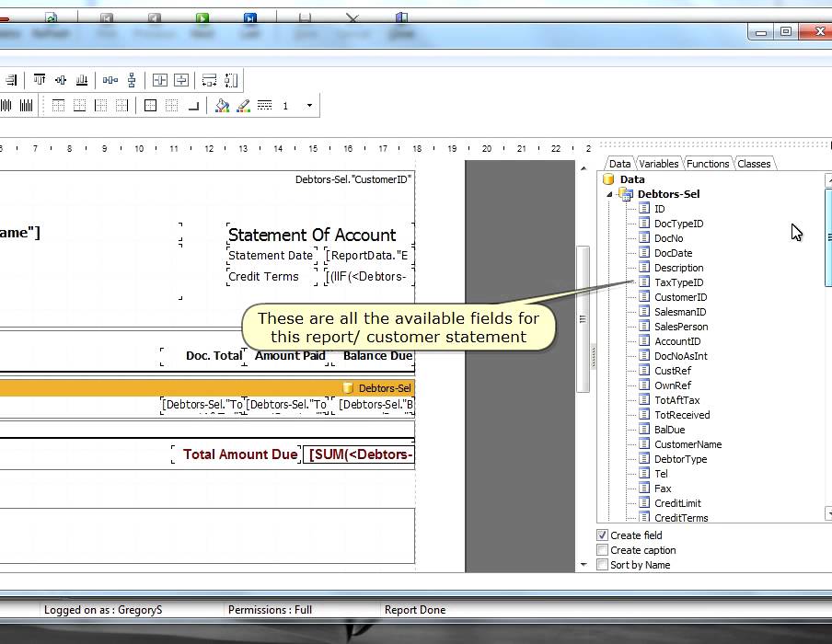Select the Balance Due column header
Screen dimensions: 832x644
(x=374, y=356)
